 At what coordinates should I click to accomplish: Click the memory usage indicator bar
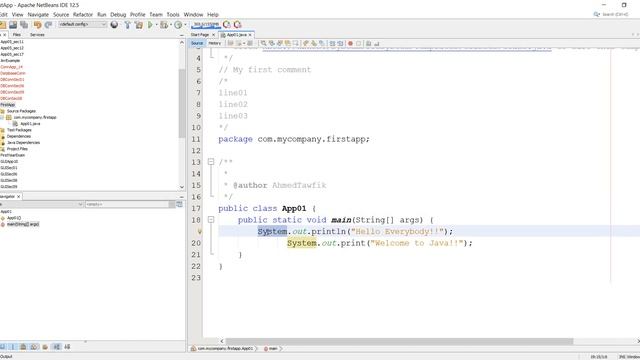[x=206, y=25]
